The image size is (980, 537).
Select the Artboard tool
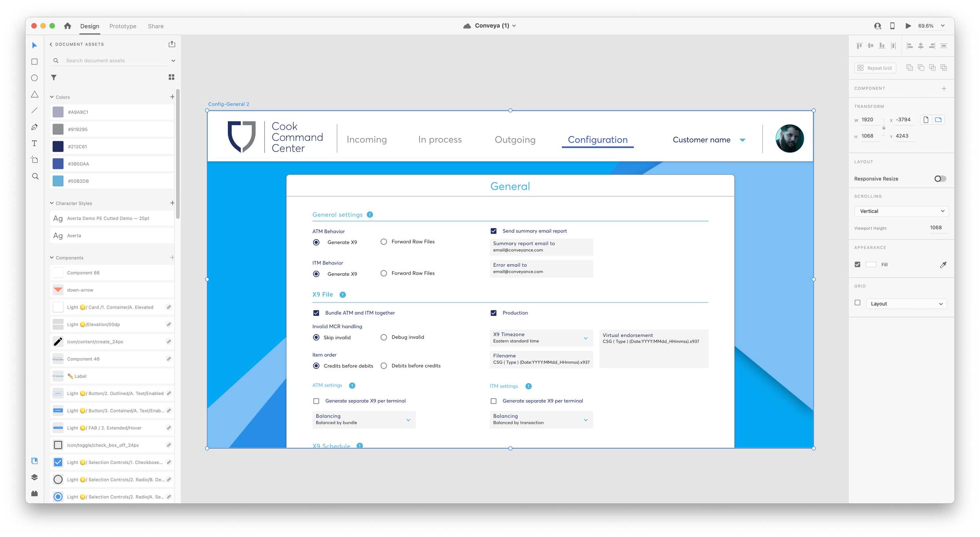(x=34, y=160)
